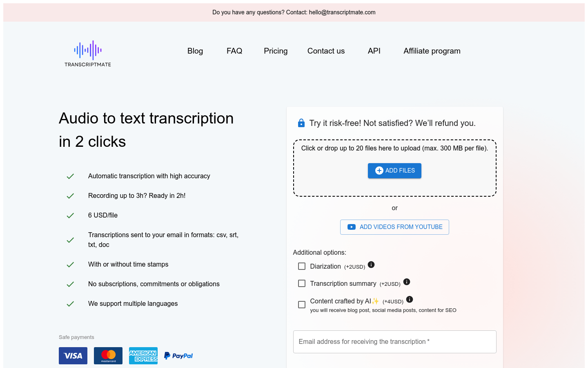Go to the FAQ menu item
Viewport: 588px width, 368px height.
point(234,51)
